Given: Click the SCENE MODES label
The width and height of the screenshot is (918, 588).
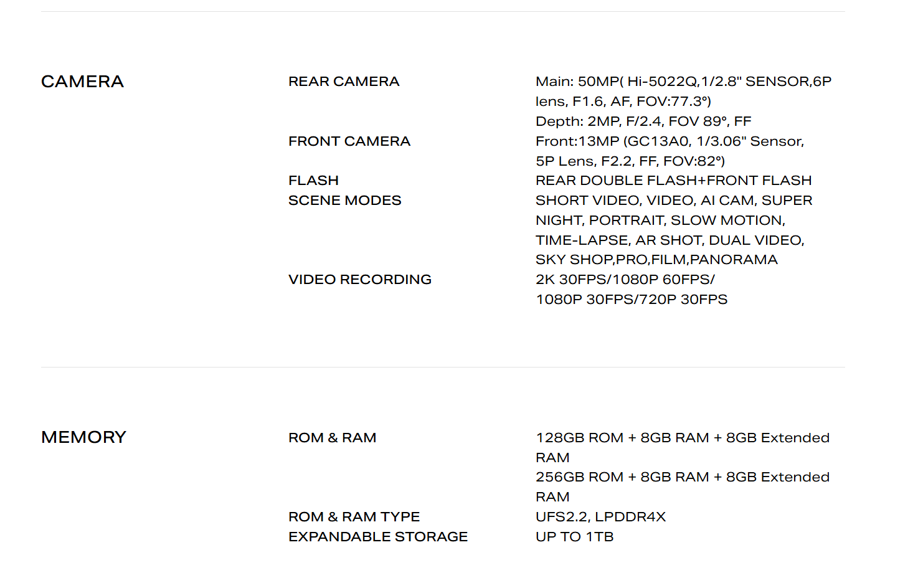Looking at the screenshot, I should pyautogui.click(x=344, y=201).
